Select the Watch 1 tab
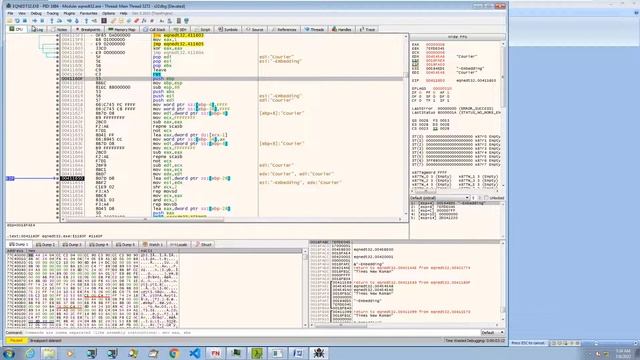 [153, 244]
